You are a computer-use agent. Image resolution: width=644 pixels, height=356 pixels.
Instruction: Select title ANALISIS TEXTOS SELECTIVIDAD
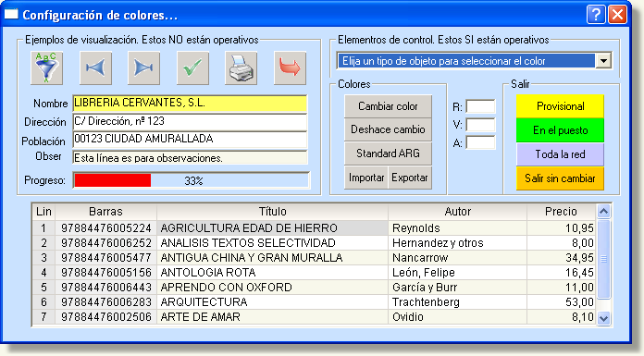(272, 242)
